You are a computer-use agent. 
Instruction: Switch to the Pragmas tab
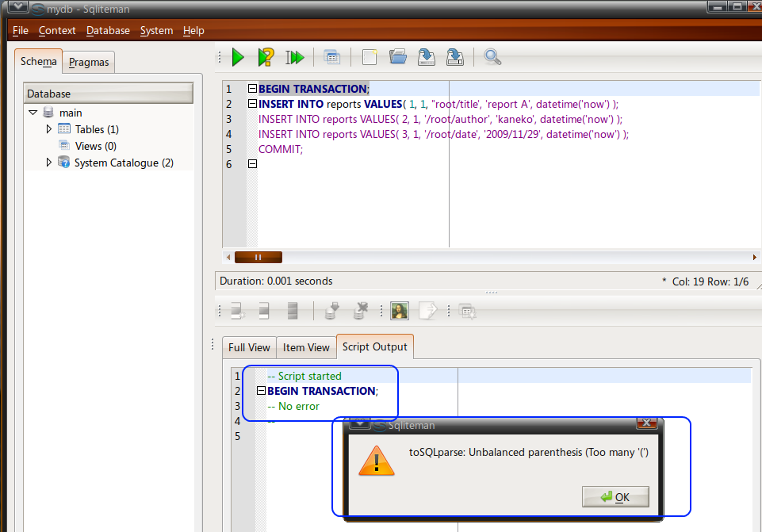click(89, 62)
